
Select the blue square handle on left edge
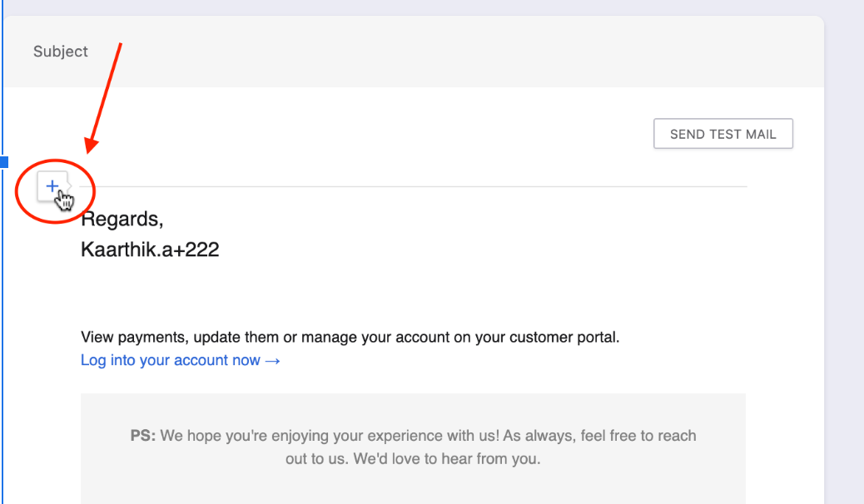click(3, 161)
